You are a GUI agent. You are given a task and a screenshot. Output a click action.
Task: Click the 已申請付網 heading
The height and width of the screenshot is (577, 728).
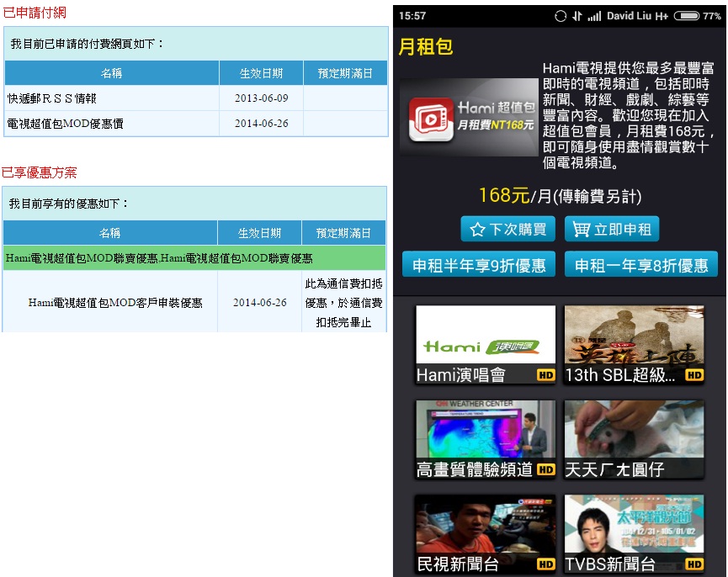[x=35, y=13]
